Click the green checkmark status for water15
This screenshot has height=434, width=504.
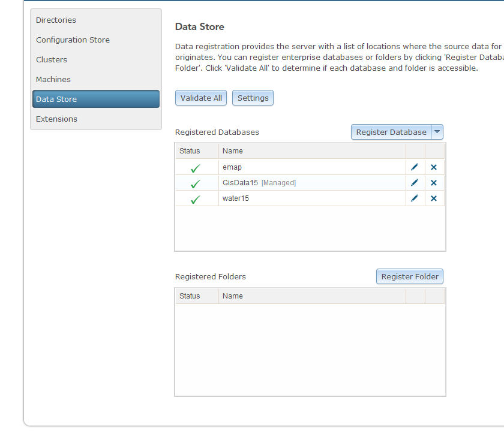tap(195, 200)
